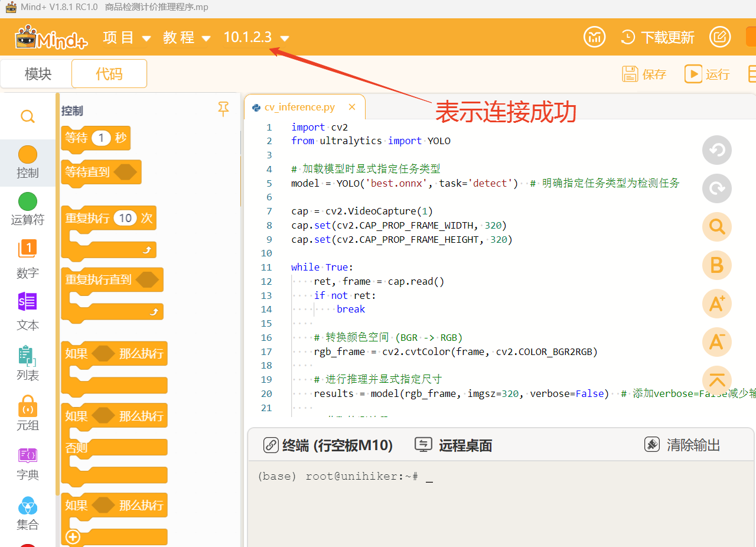Open the 教程 dropdown menu
Screen dimensions: 756x547
click(187, 37)
